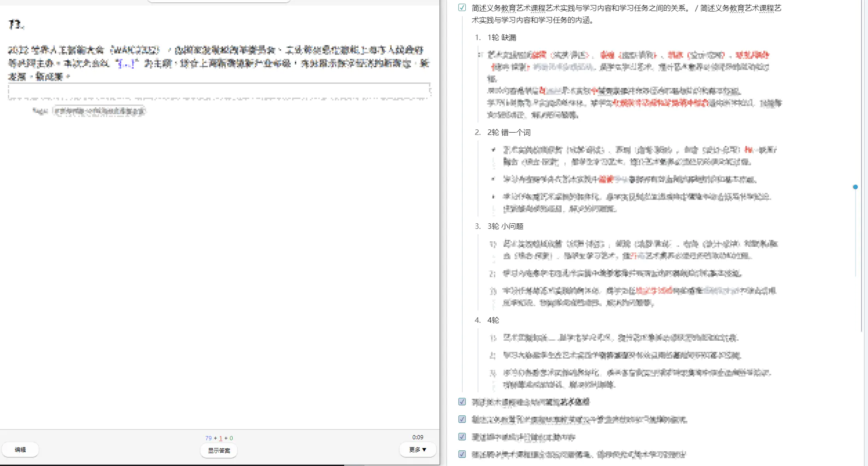
Task: Toggle the bottom-most checkbox in the note list
Action: pos(462,454)
